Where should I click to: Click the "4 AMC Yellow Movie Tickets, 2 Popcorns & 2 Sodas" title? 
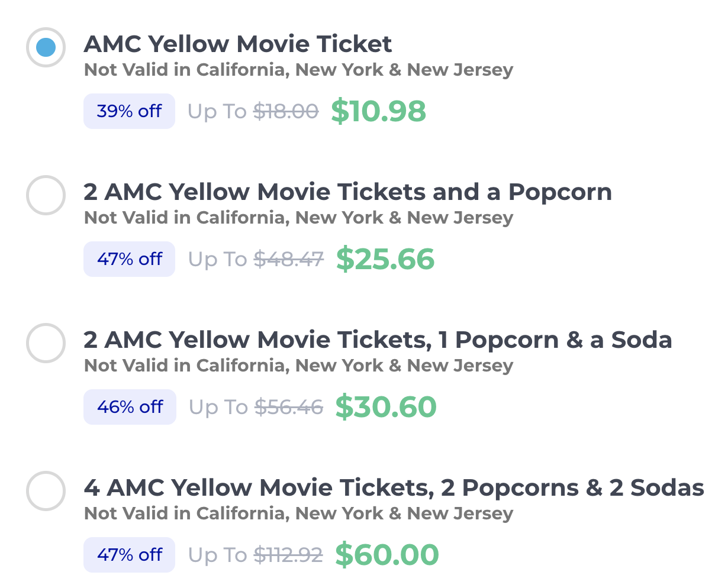point(394,488)
